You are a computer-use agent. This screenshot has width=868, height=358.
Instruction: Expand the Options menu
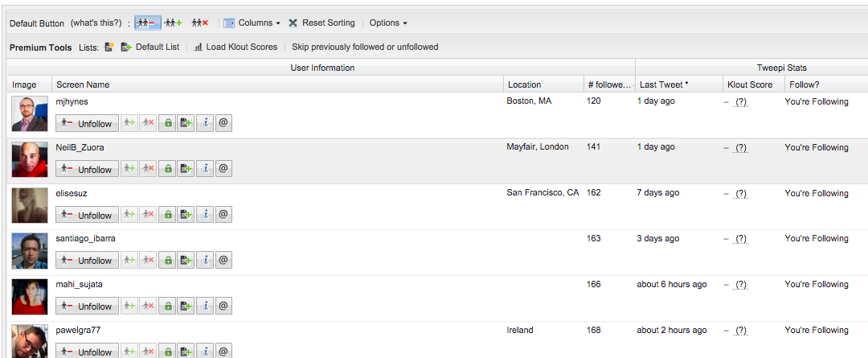coord(388,23)
